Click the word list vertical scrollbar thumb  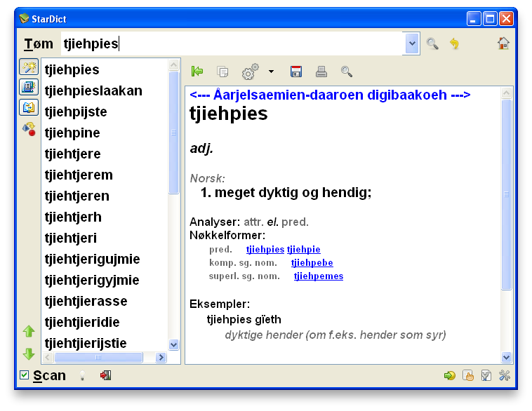pyautogui.click(x=174, y=133)
